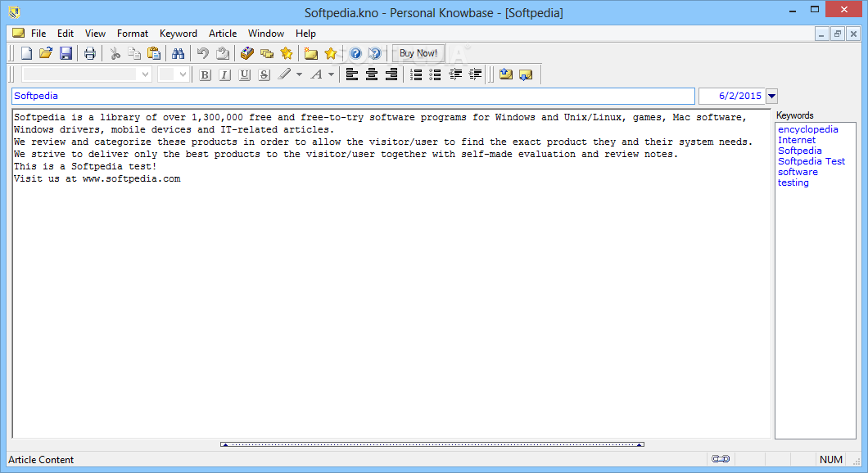868x473 pixels.
Task: Click the note with down arrow icon
Action: [x=526, y=74]
